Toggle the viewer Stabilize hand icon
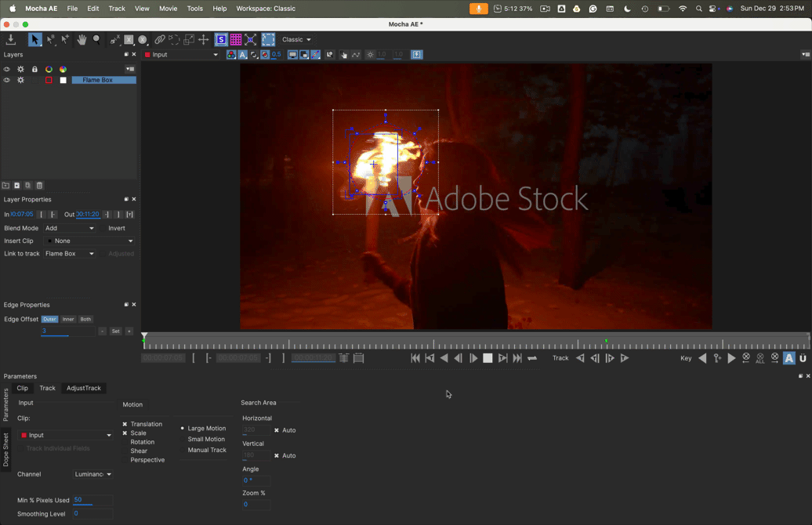This screenshot has width=812, height=525. (344, 54)
